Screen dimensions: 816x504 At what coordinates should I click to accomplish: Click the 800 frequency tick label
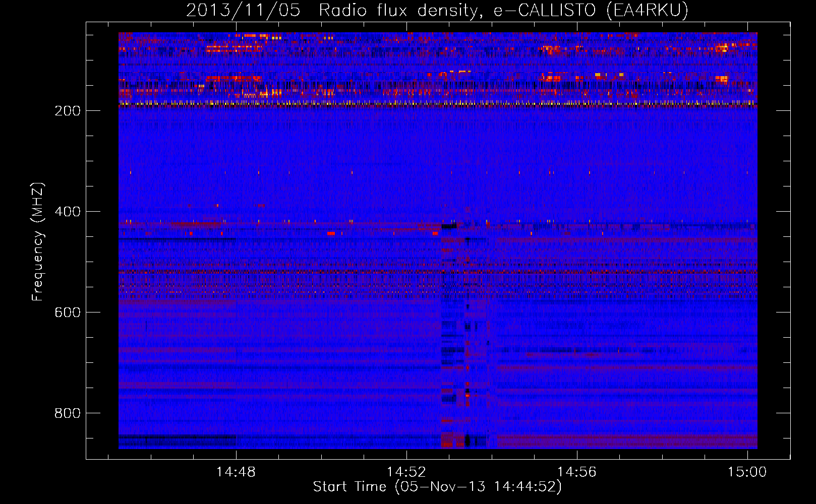coord(67,413)
